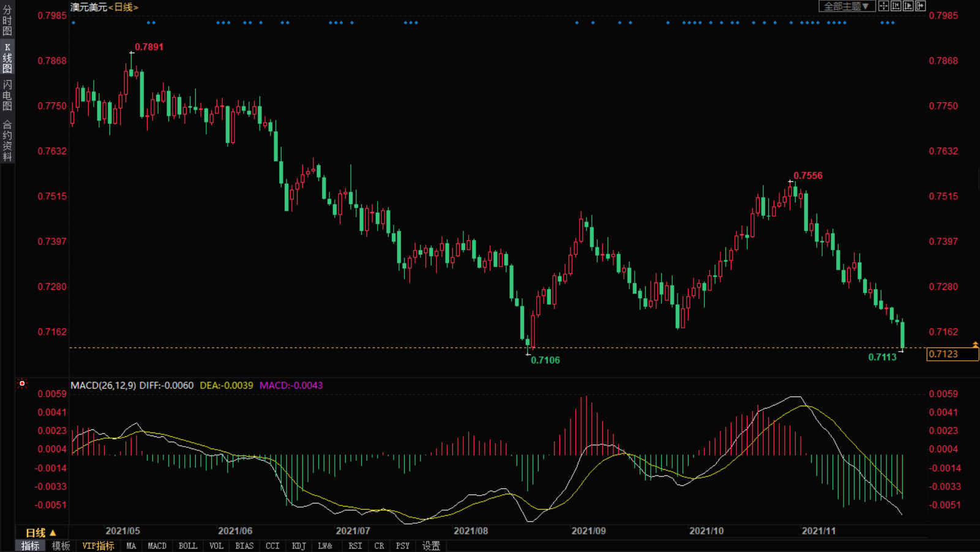The width and height of the screenshot is (980, 552).
Task: Click the red indicator icon beside MACD panel
Action: pos(22,384)
